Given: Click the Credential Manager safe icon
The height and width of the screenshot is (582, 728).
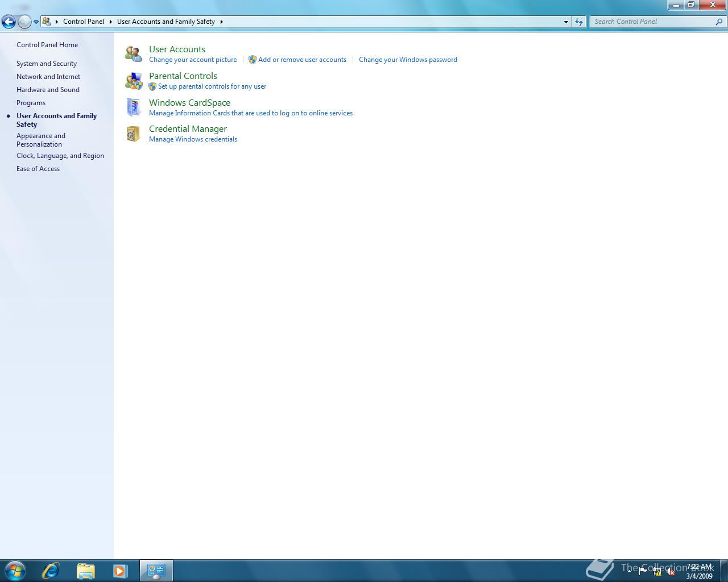Looking at the screenshot, I should point(133,134).
